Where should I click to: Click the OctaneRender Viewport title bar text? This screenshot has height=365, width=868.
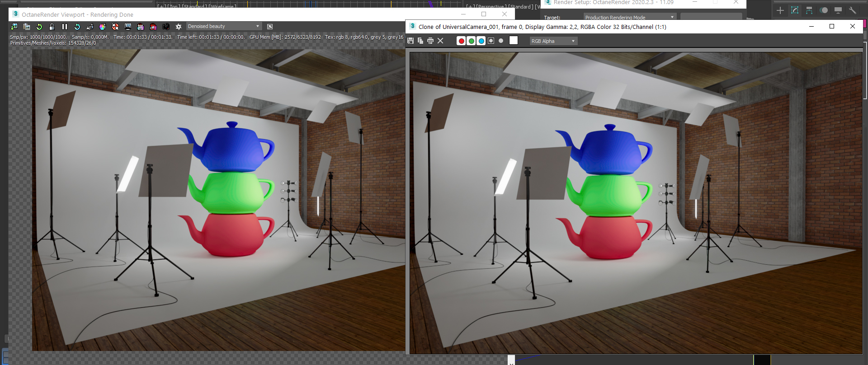point(77,14)
